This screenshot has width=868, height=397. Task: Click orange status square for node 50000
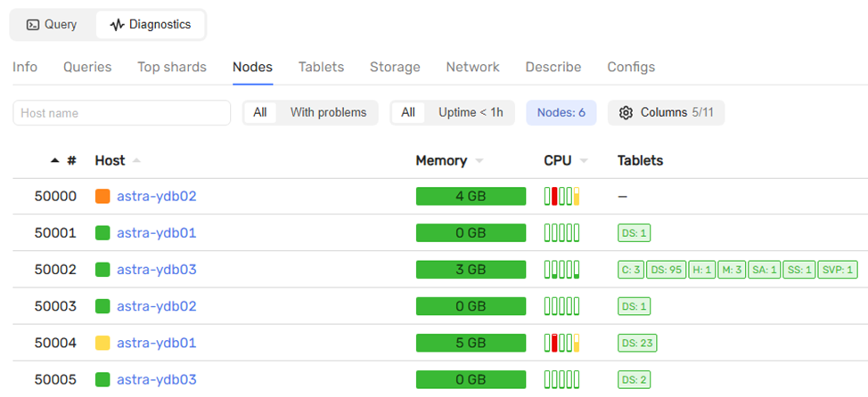102,197
